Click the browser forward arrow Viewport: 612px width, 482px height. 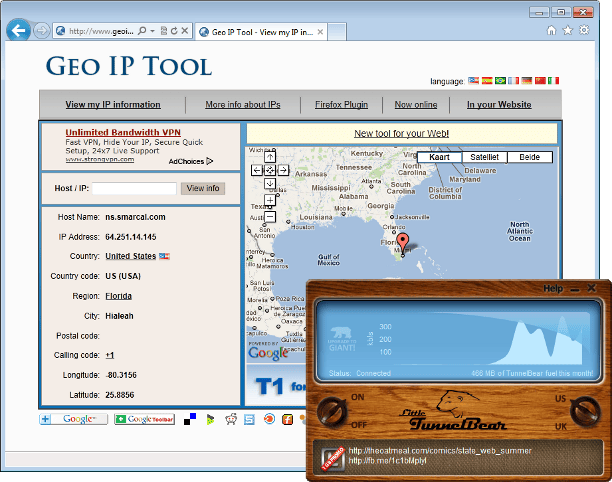[x=41, y=31]
